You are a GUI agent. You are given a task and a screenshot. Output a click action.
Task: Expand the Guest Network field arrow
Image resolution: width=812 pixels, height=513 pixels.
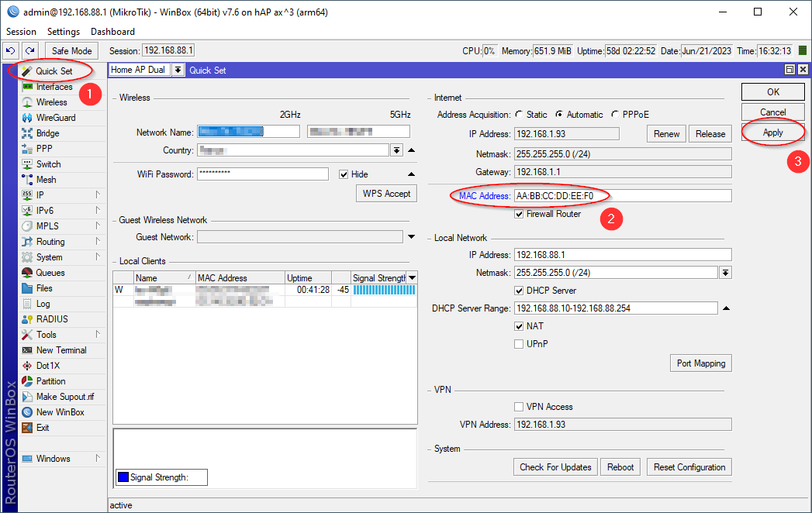tap(412, 237)
